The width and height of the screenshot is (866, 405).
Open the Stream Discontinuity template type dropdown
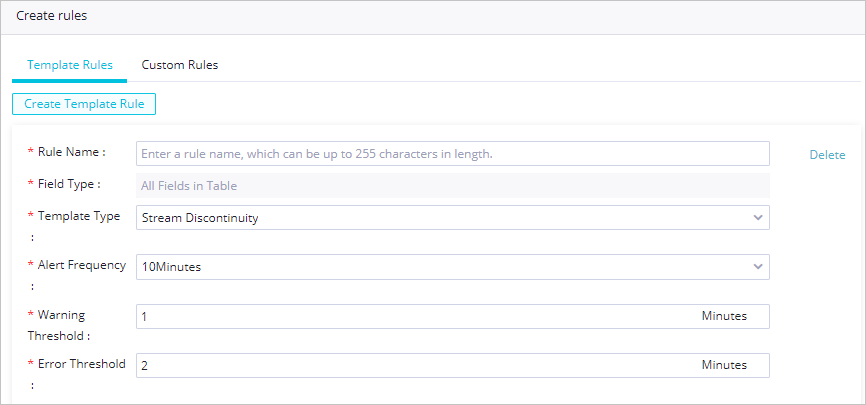pos(440,217)
